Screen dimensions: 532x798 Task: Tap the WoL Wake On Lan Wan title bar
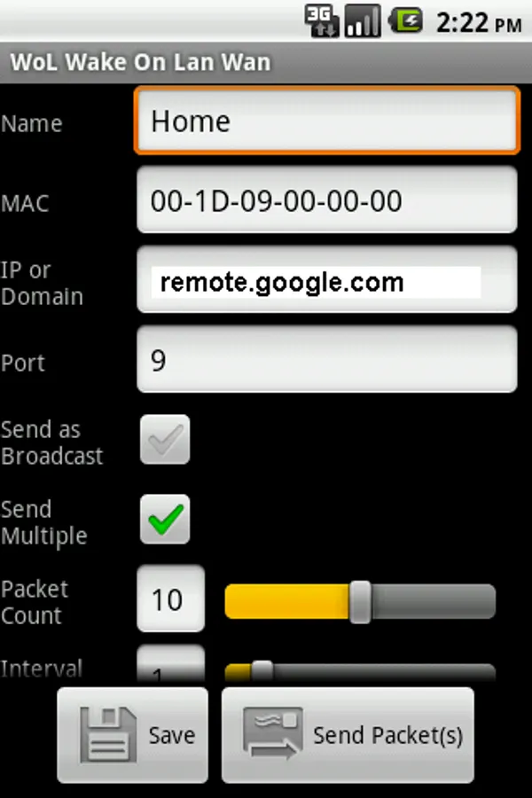click(266, 62)
